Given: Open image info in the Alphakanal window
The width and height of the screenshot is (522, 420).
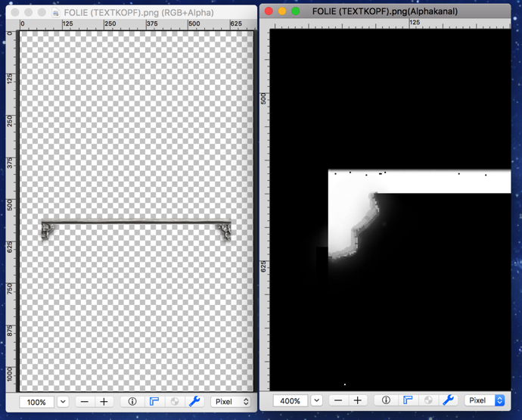Looking at the screenshot, I should 386,400.
